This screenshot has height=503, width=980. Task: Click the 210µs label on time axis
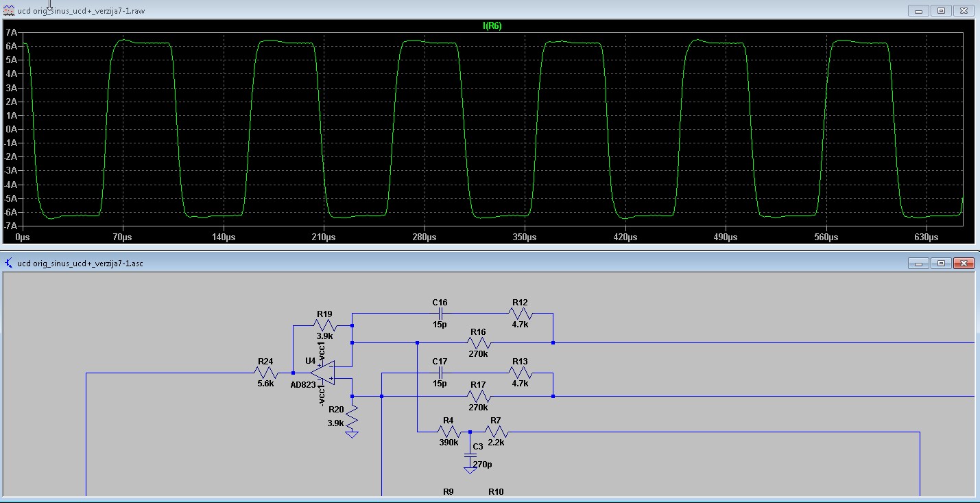[323, 237]
